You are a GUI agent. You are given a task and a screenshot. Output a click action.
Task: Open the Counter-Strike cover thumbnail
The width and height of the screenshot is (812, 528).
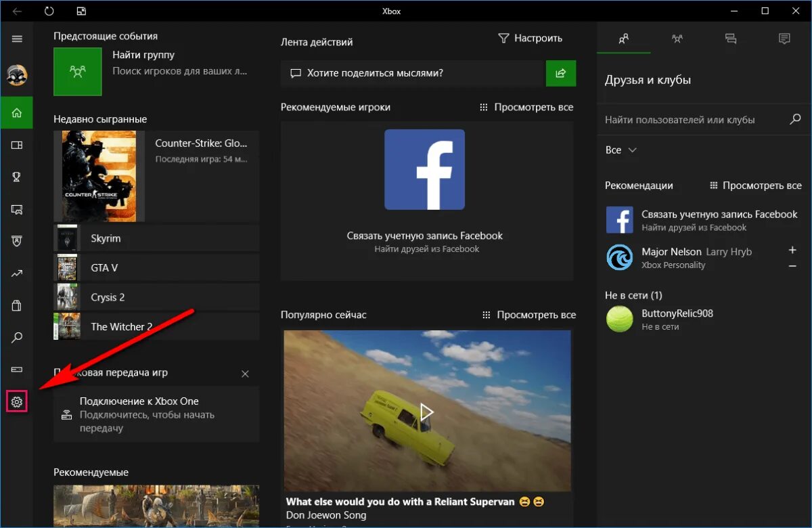coord(99,176)
